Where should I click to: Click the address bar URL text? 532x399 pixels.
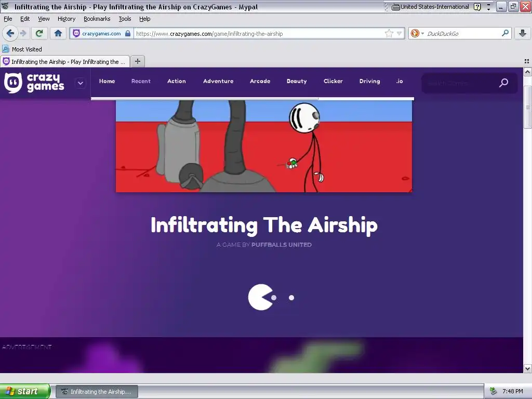click(x=209, y=34)
